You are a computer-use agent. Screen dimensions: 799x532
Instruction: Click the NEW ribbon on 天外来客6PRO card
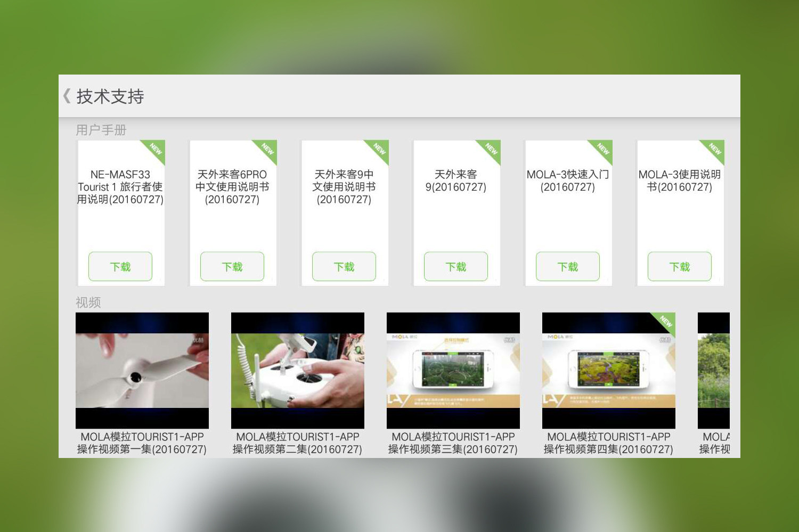pos(267,150)
